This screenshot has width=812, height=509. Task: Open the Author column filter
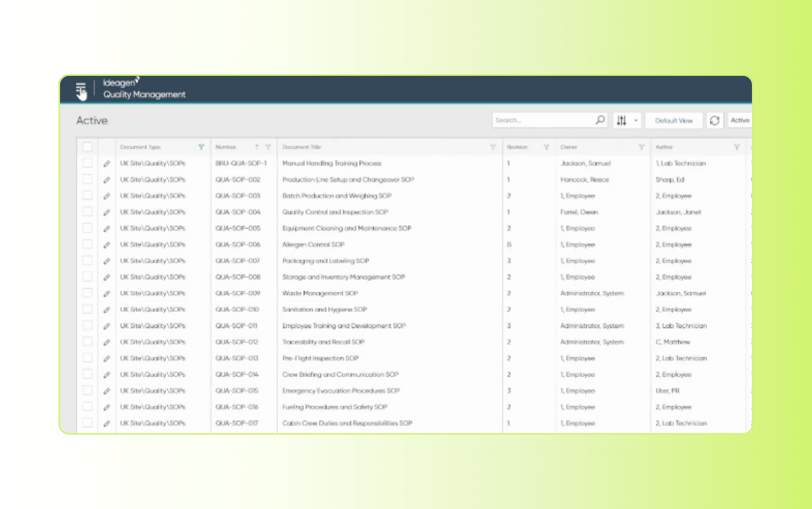click(x=737, y=147)
